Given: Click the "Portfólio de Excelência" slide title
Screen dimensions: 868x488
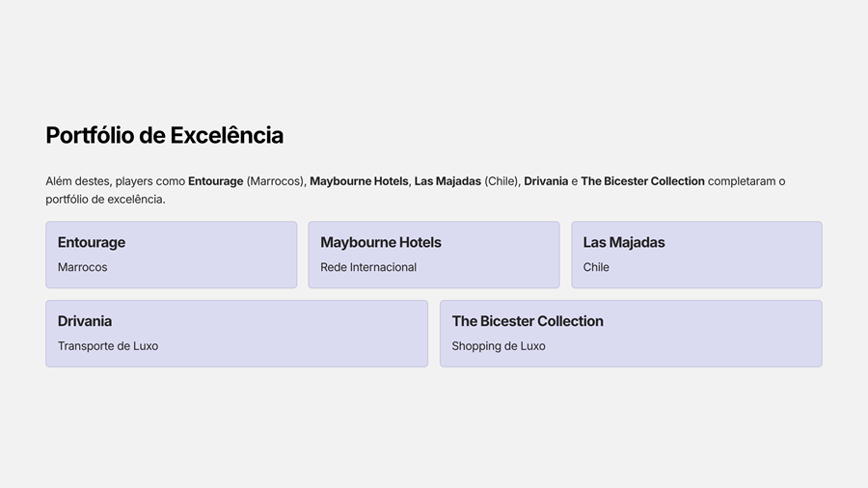Looking at the screenshot, I should point(164,135).
